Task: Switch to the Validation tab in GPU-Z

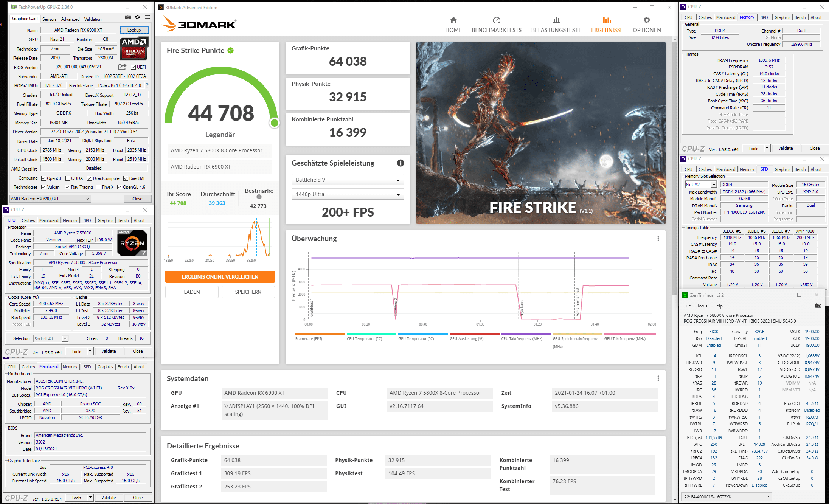Action: (x=93, y=19)
